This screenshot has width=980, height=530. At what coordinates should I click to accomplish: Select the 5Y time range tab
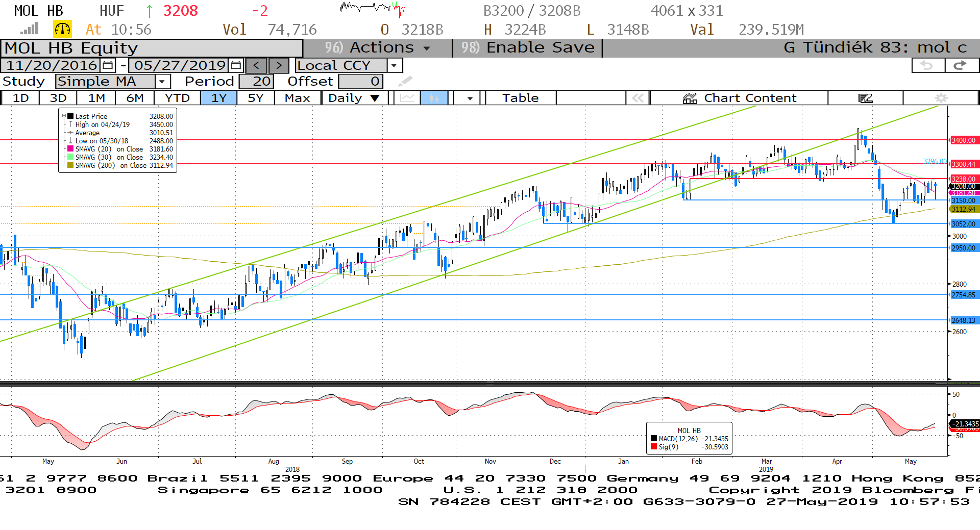click(256, 98)
